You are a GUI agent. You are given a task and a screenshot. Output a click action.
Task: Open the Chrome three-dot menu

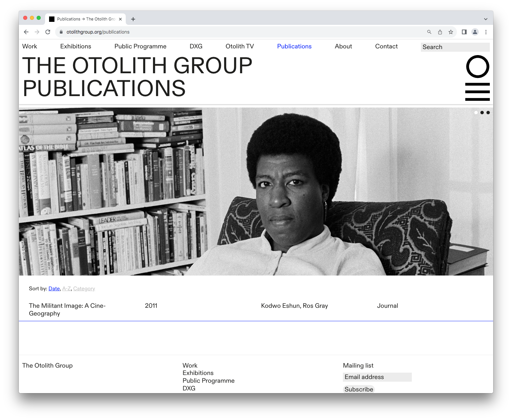(x=486, y=32)
